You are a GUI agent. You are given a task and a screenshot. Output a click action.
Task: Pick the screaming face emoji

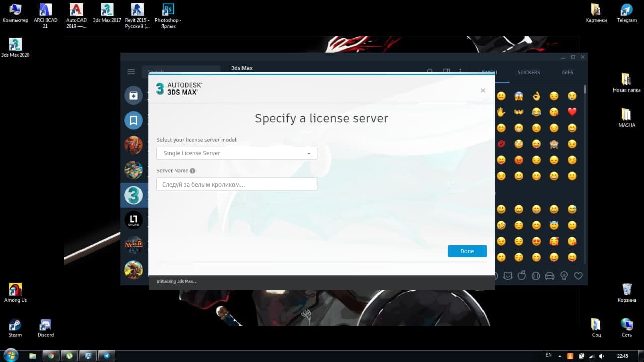coord(518,96)
